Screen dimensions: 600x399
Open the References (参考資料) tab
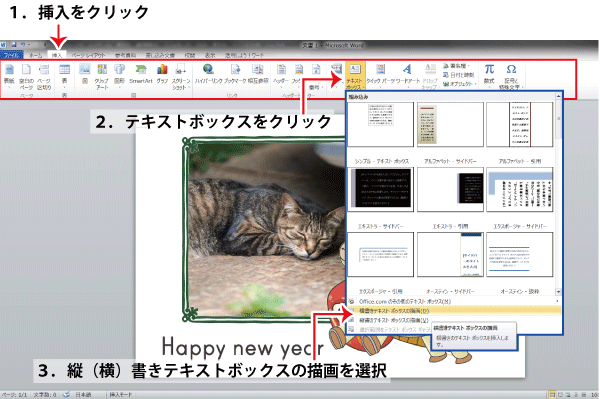coord(126,55)
